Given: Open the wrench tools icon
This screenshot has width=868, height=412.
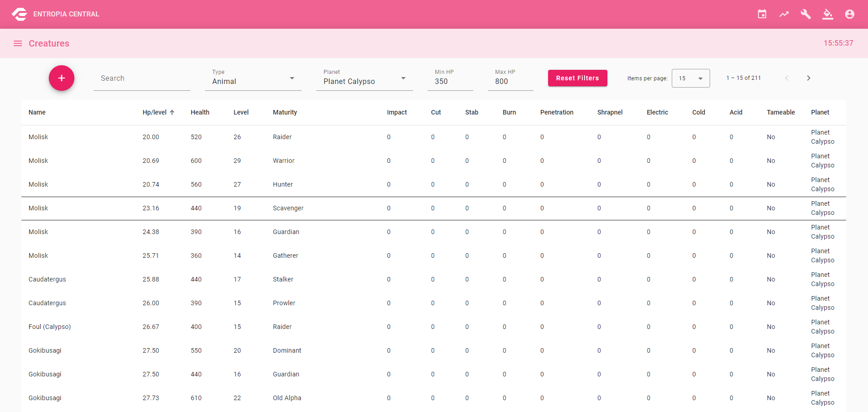Looking at the screenshot, I should (806, 14).
